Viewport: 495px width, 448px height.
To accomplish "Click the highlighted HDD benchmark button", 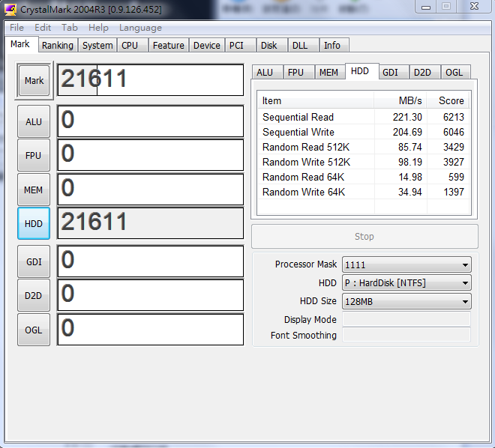I will tap(34, 223).
